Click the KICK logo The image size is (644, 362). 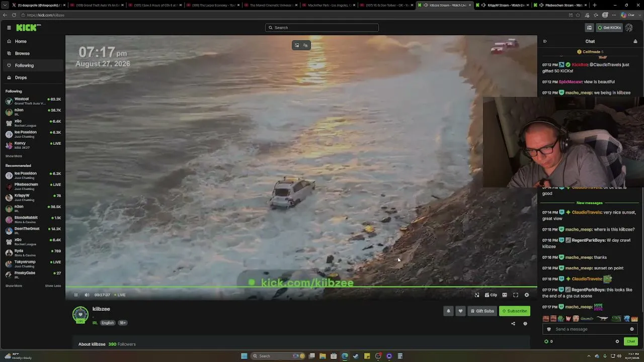26,28
